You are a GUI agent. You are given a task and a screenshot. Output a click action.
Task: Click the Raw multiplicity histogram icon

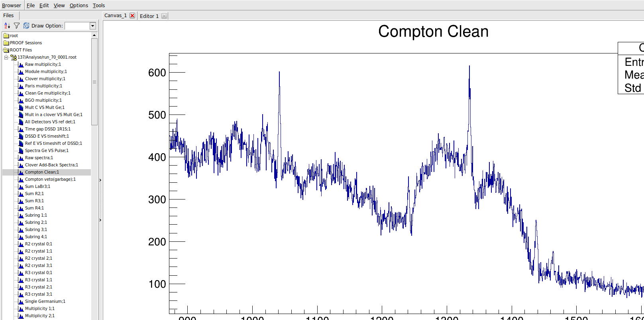(21, 65)
